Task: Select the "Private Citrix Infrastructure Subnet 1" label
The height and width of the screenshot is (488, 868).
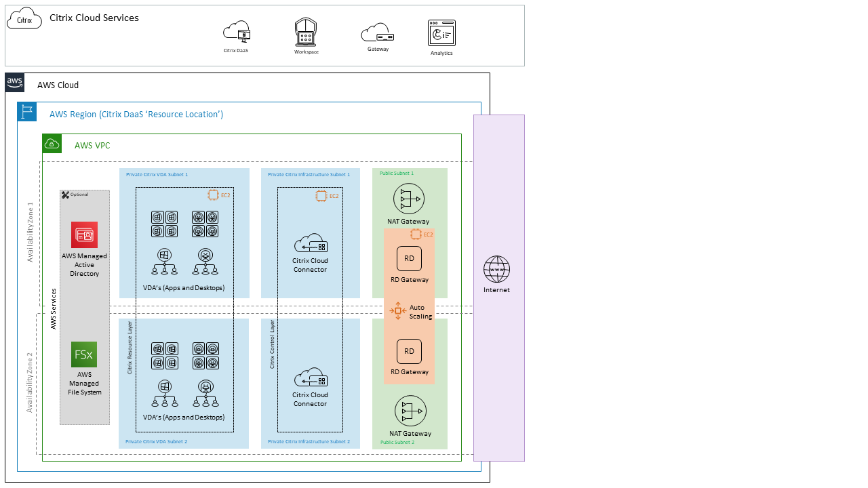Action: (x=309, y=174)
